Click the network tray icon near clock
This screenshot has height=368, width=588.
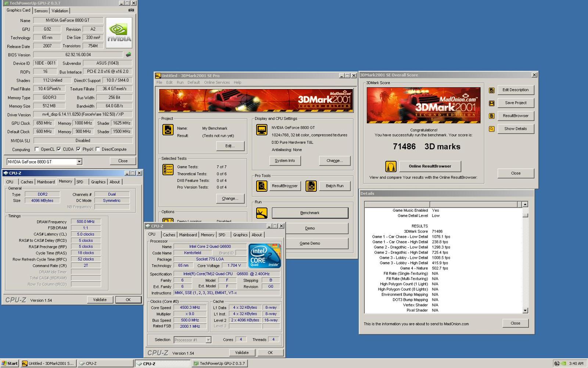(557, 363)
